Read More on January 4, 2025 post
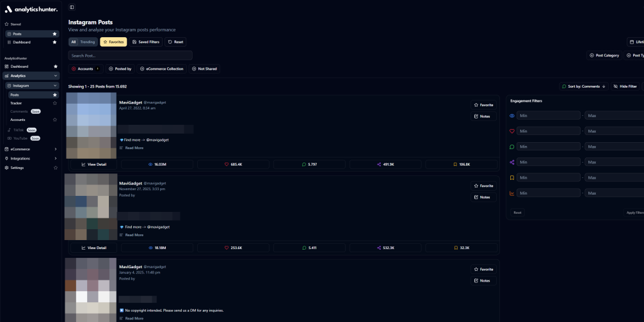This screenshot has height=322, width=644. pos(131,319)
